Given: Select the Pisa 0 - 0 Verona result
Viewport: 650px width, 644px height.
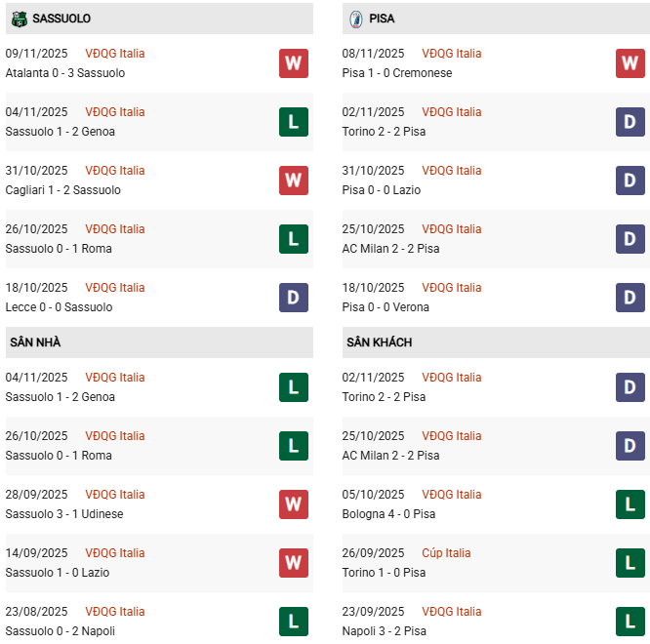Looking at the screenshot, I should click(386, 307).
